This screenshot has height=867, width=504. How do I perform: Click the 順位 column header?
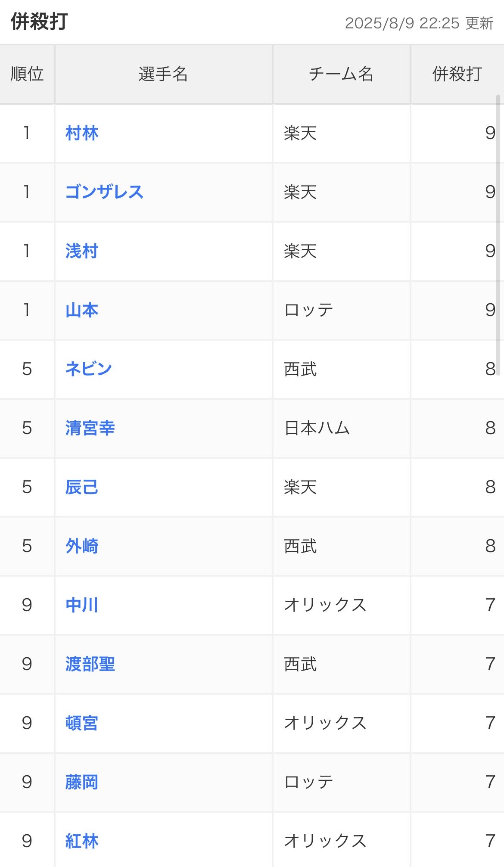click(x=27, y=74)
